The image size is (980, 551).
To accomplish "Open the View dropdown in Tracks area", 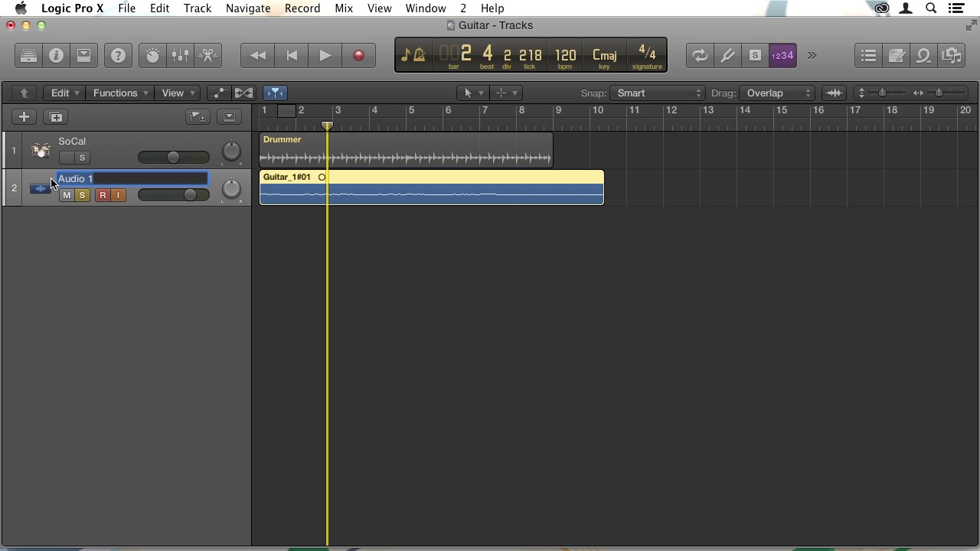I will pos(178,93).
